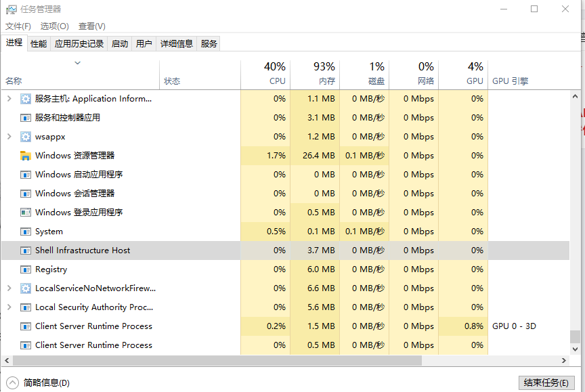Click the System process gear icon
The width and height of the screenshot is (585, 392).
click(26, 231)
